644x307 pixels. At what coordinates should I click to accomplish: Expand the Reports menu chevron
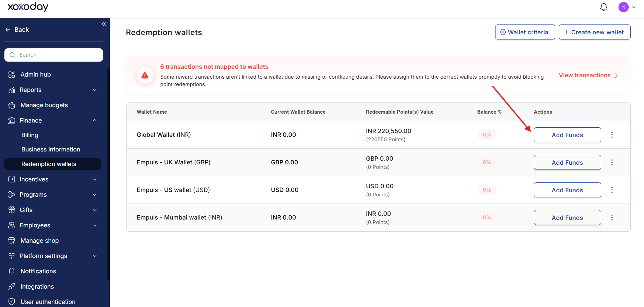click(x=95, y=90)
